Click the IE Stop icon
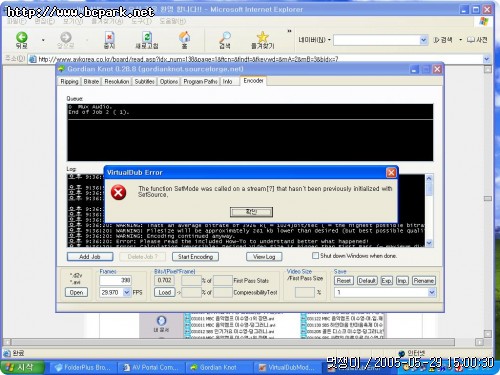This screenshot has width=500, height=375. click(x=109, y=37)
